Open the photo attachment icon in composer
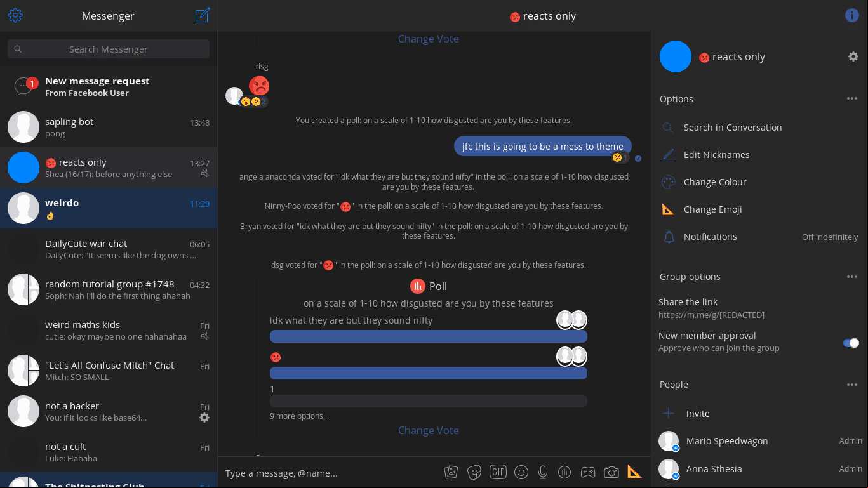The height and width of the screenshot is (488, 868). coord(451,472)
